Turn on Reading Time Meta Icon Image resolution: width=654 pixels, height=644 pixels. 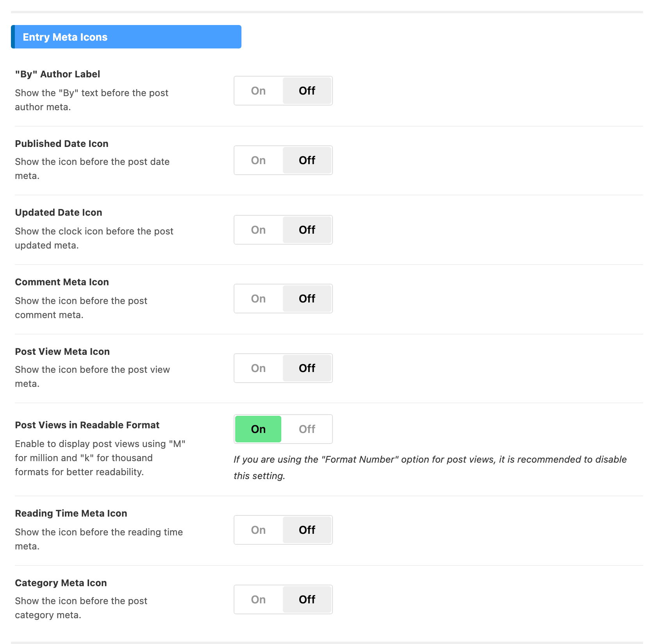258,530
